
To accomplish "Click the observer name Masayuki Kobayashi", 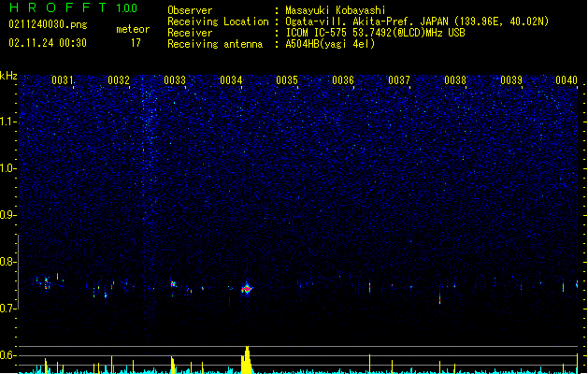I will pyautogui.click(x=336, y=10).
